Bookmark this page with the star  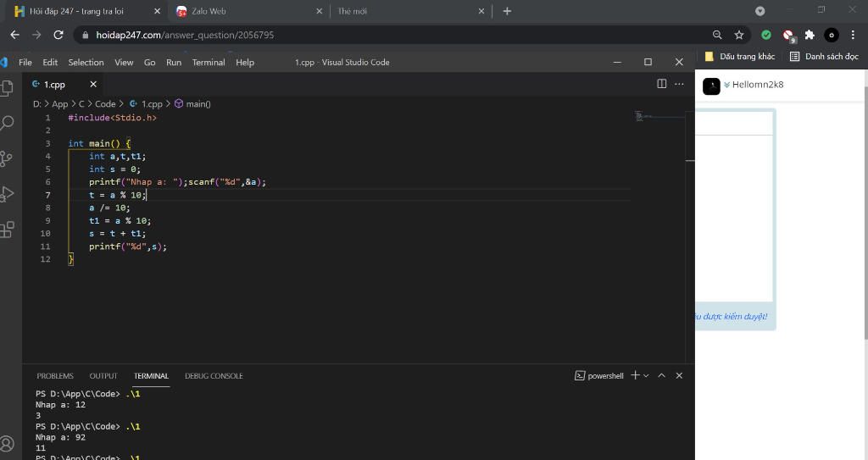pos(739,35)
